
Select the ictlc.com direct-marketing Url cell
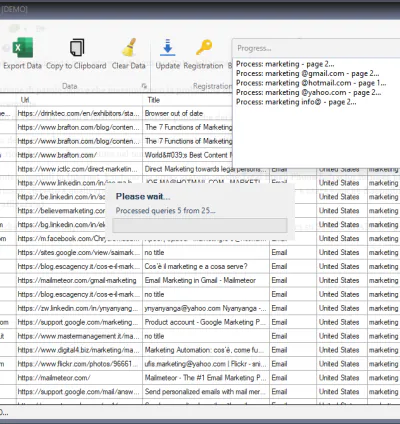coord(79,169)
